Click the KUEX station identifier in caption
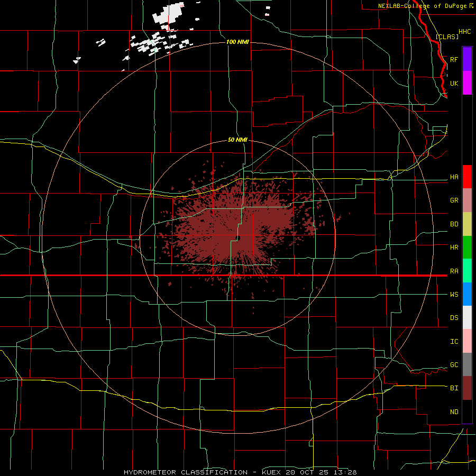476x476 pixels. (x=271, y=472)
